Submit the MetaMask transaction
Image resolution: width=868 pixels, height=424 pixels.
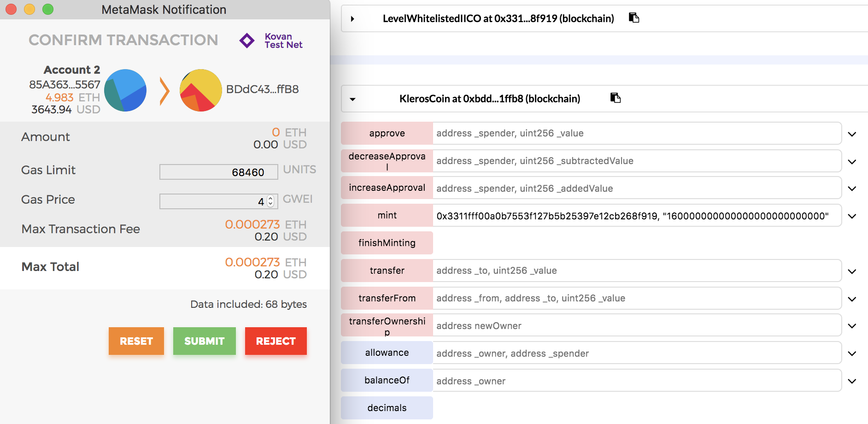(205, 341)
